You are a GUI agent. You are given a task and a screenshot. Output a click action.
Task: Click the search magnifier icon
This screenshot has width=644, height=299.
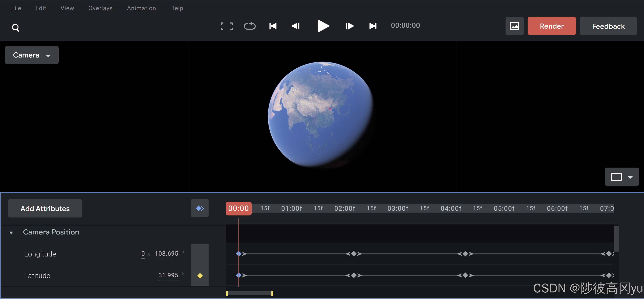pos(15,28)
